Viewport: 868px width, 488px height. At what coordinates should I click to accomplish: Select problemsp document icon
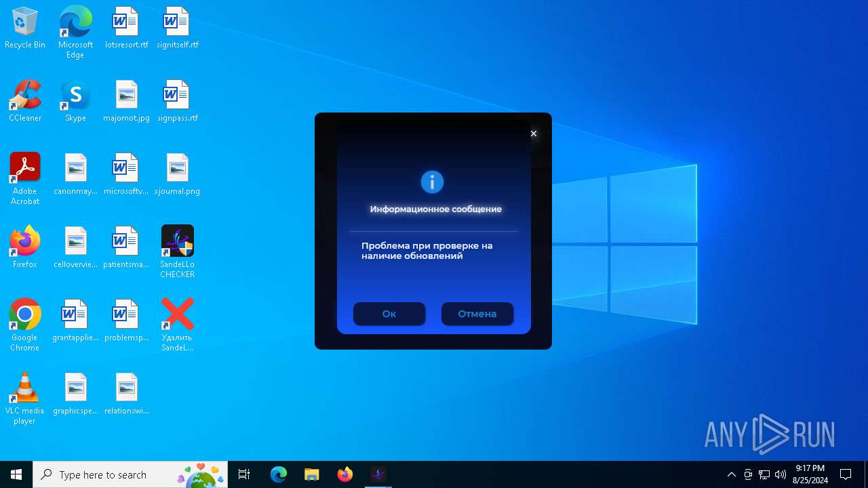pyautogui.click(x=127, y=321)
